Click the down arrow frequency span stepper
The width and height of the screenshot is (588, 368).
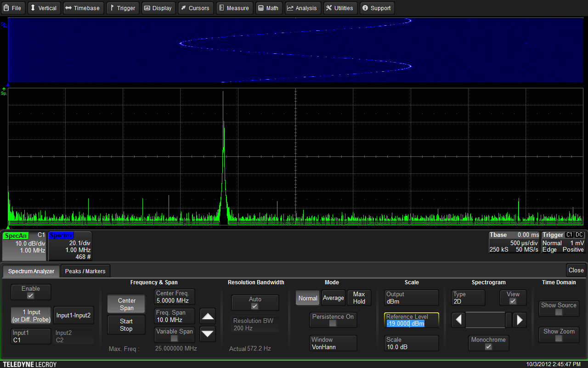coord(208,333)
